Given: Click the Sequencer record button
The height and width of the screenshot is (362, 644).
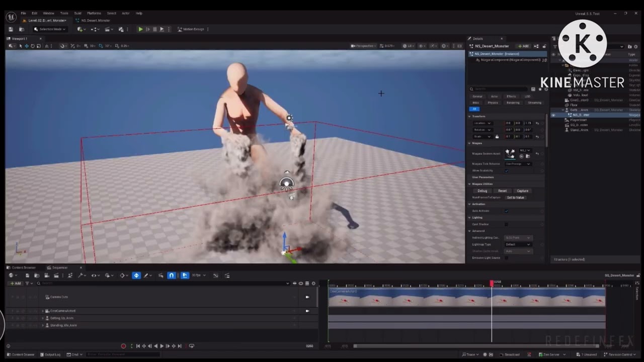Looking at the screenshot, I should click(x=123, y=346).
